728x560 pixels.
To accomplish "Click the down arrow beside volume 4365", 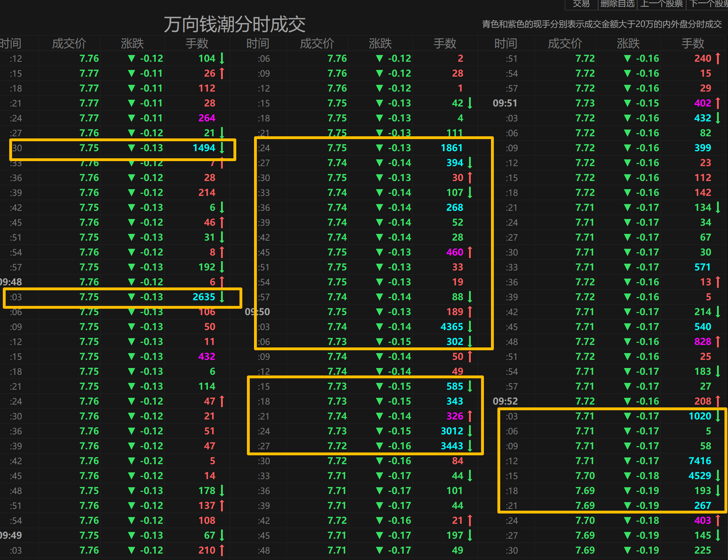I will [x=470, y=326].
